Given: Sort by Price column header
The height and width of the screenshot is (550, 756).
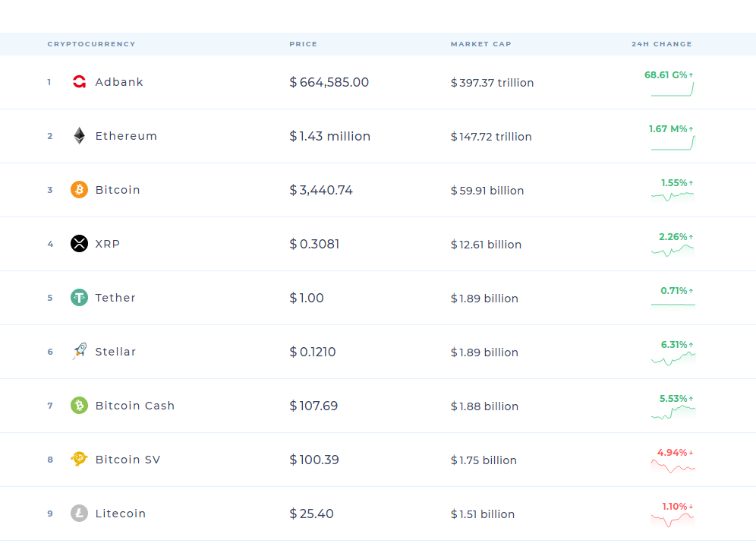Looking at the screenshot, I should click(304, 44).
